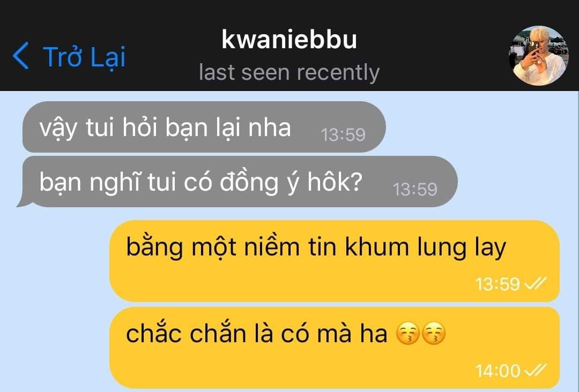579x392 pixels.
Task: Select the message "vậy tui hỏi bạn lại nha"
Action: [x=204, y=127]
